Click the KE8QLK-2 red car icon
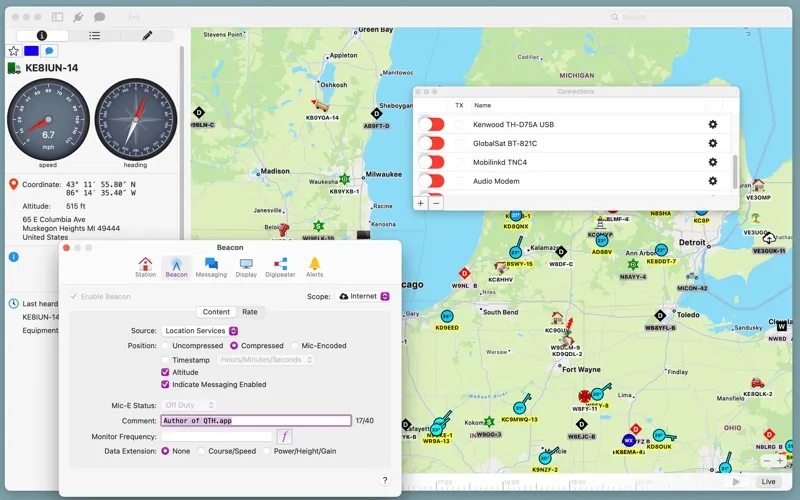Image resolution: width=800 pixels, height=500 pixels. (757, 383)
